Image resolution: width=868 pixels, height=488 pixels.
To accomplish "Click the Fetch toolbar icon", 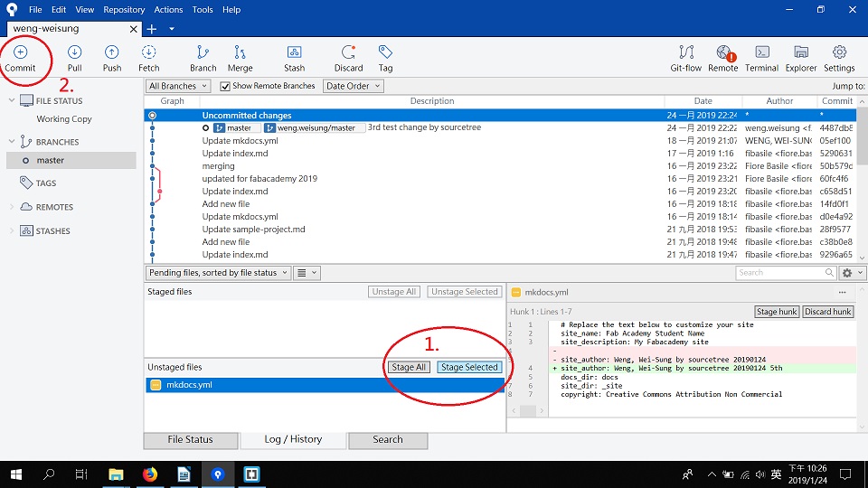I will coord(148,59).
